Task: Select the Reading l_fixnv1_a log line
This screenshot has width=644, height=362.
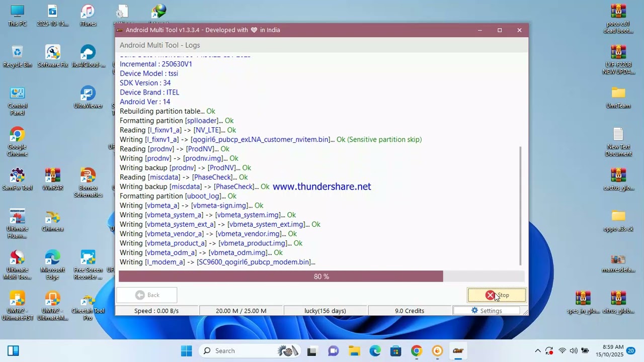Action: [178, 130]
